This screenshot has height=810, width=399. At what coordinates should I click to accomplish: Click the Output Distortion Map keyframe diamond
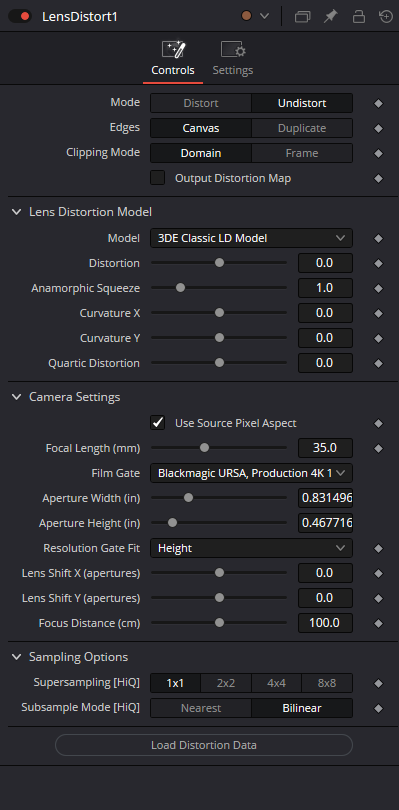click(378, 179)
